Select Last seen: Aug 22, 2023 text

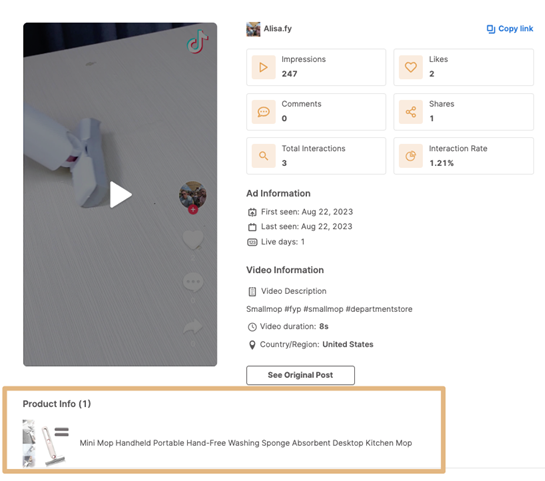tap(307, 227)
